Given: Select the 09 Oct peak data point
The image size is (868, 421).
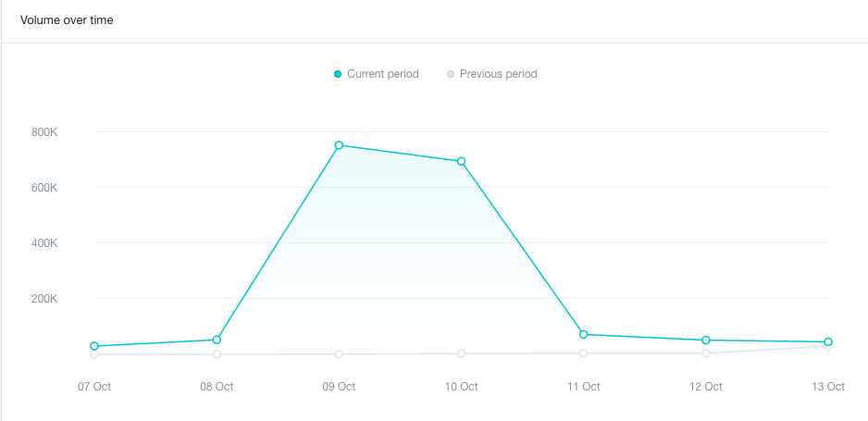Looking at the screenshot, I should [339, 145].
